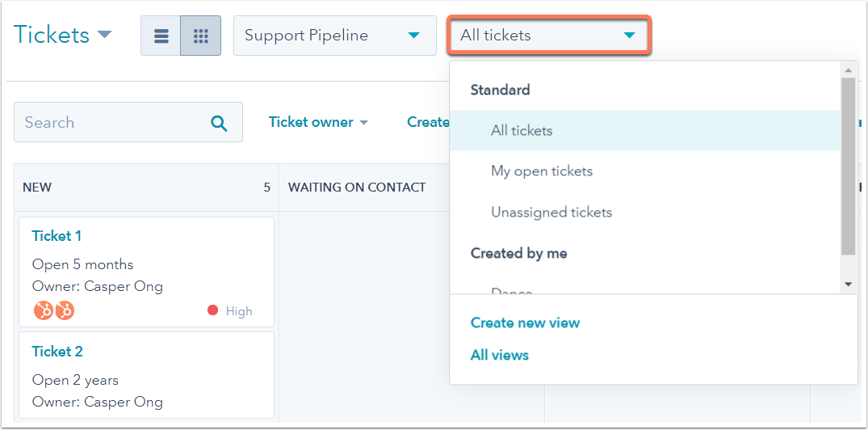Screen dimensions: 868x430
Task: Open the Support Pipeline dropdown
Action: coord(335,36)
